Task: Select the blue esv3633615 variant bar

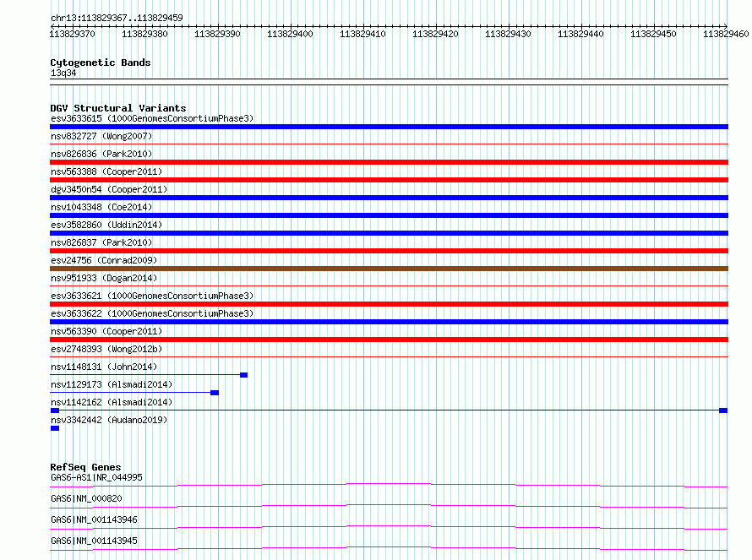Action: pyautogui.click(x=389, y=127)
